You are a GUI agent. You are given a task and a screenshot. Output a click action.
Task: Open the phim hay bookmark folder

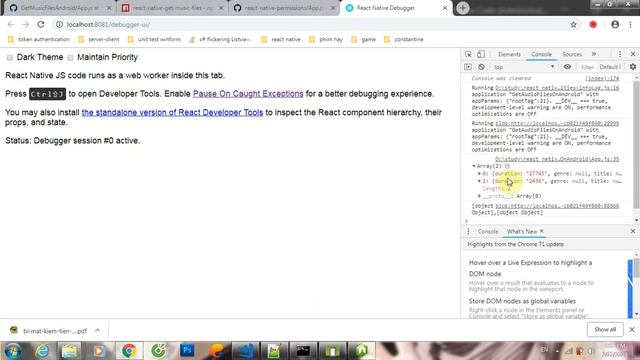click(x=326, y=40)
